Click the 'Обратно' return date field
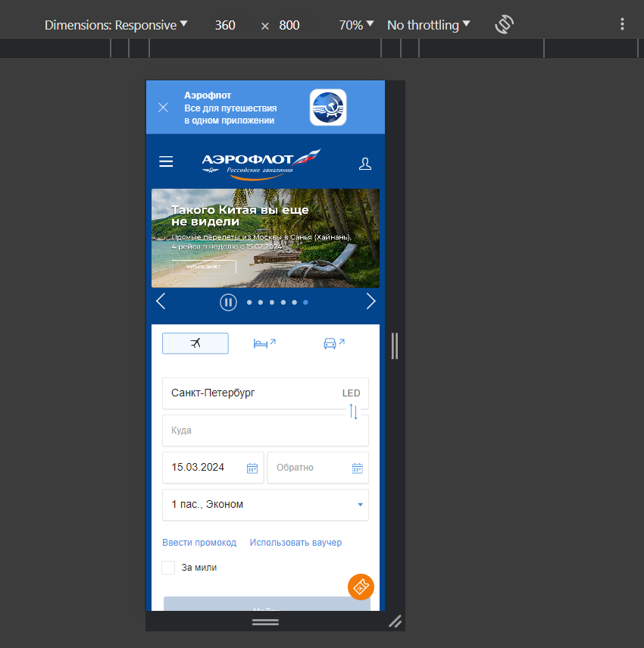The width and height of the screenshot is (644, 648). tap(317, 468)
